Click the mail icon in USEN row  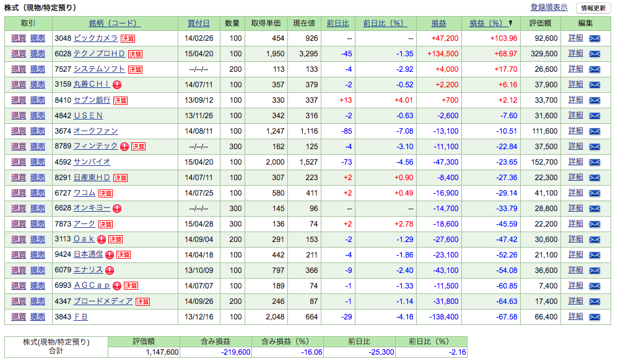tap(594, 116)
